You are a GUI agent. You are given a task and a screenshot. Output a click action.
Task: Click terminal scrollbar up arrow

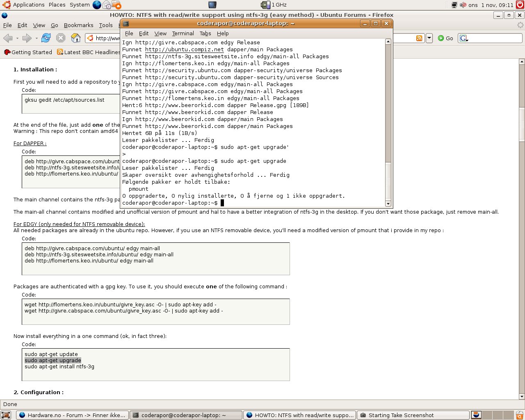[388, 41]
